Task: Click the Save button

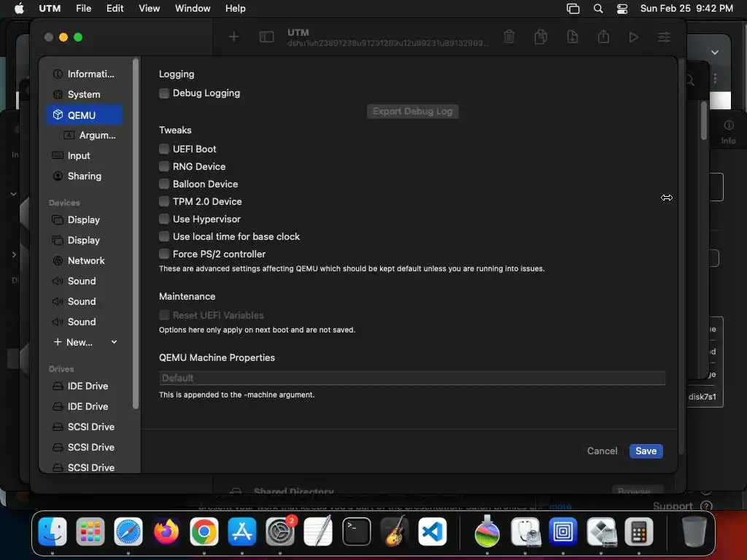Action: (646, 451)
